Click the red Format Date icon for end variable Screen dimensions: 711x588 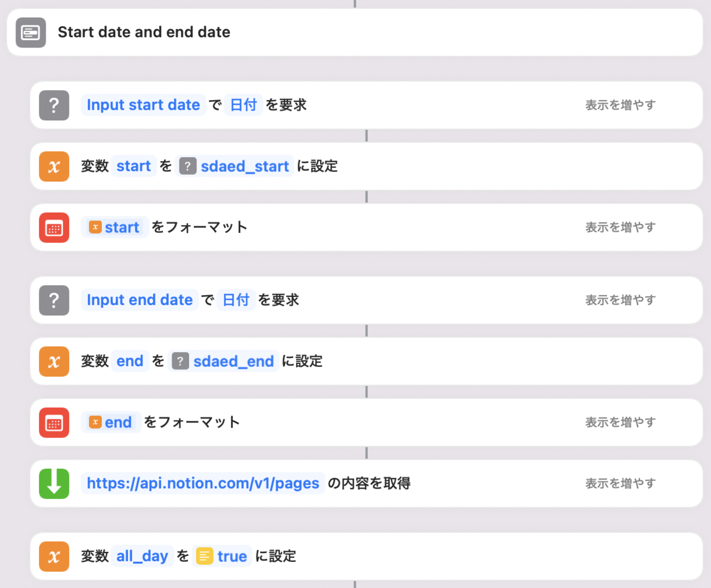click(x=54, y=422)
